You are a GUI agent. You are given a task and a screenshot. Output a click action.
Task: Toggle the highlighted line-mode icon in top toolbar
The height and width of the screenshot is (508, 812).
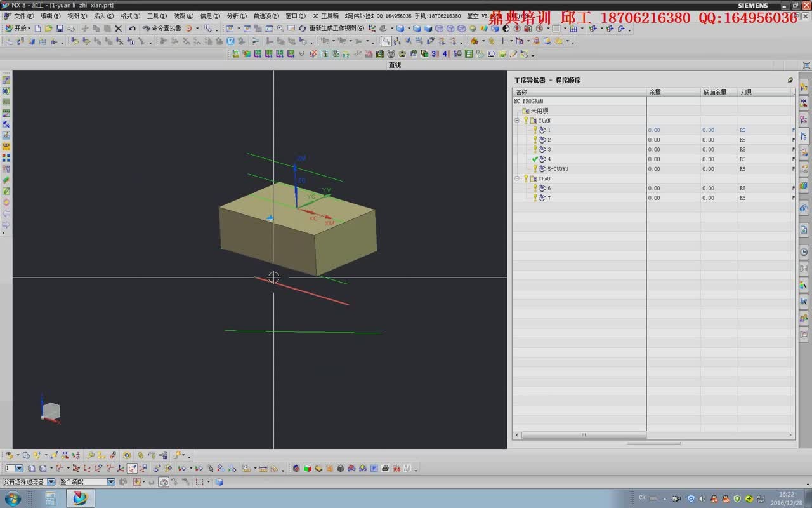[386, 41]
